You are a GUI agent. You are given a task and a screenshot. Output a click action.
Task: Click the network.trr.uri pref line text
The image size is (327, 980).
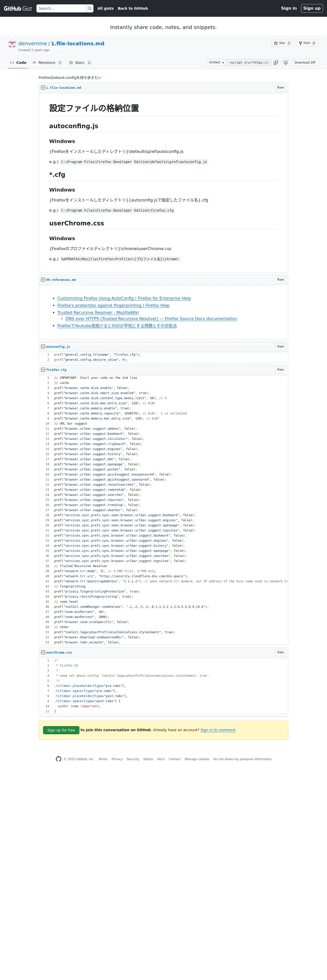(x=121, y=577)
